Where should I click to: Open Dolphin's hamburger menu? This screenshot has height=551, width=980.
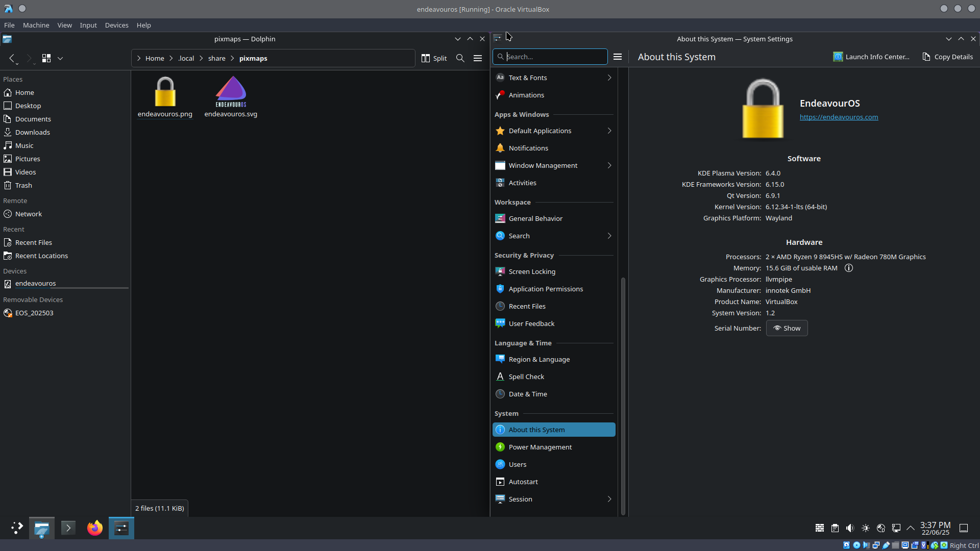point(478,58)
